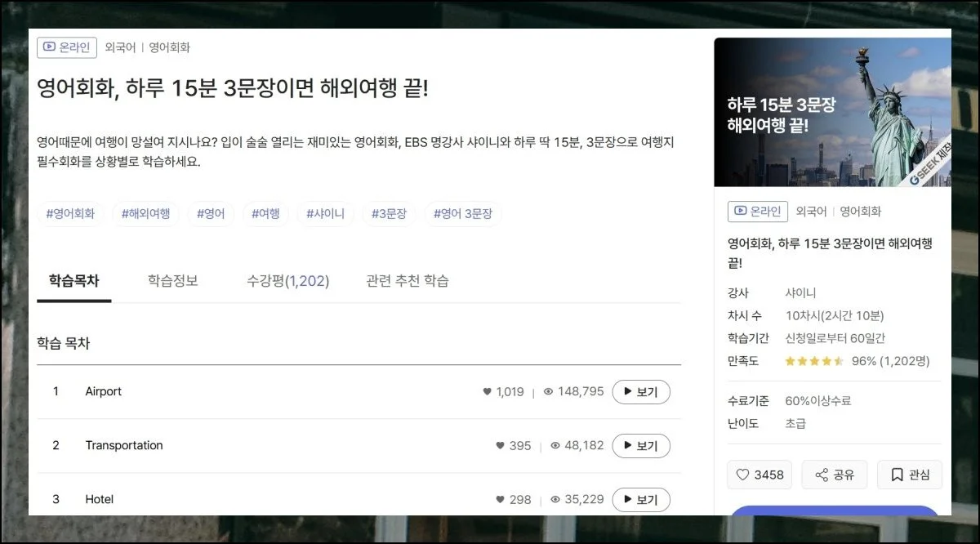The width and height of the screenshot is (980, 544).
Task: Click the heart icon in Transportation row
Action: tap(501, 446)
